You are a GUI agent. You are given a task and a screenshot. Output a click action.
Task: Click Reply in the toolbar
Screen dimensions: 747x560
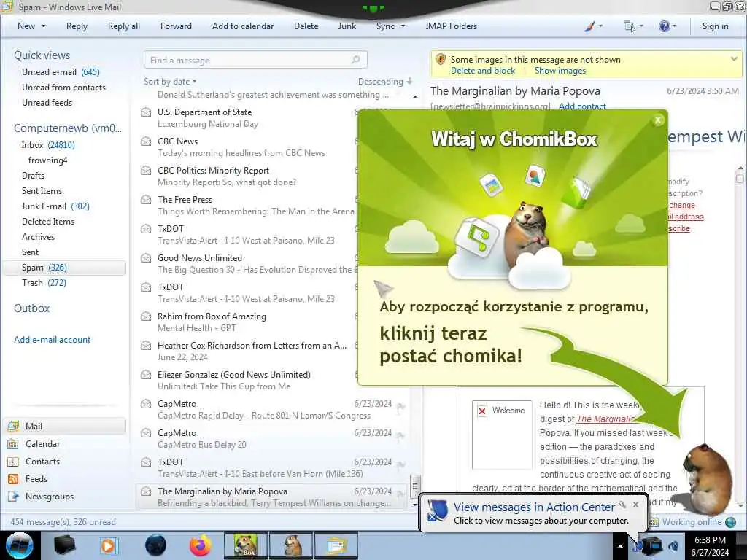[77, 26]
